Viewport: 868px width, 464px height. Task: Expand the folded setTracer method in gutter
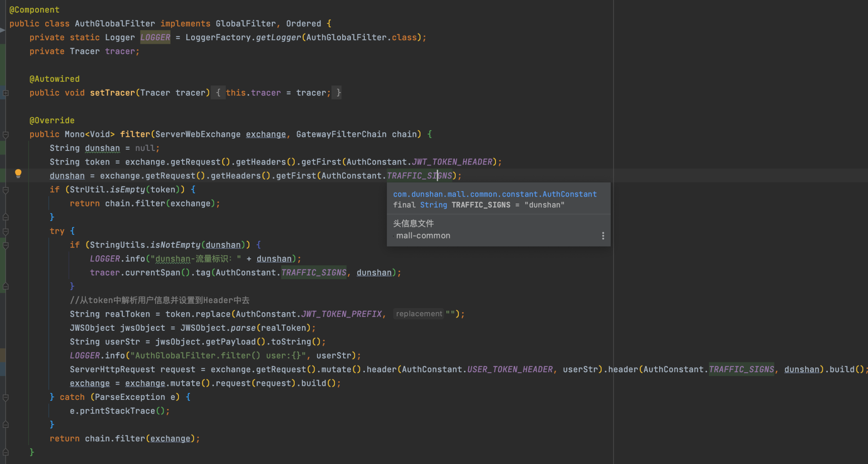pos(6,93)
